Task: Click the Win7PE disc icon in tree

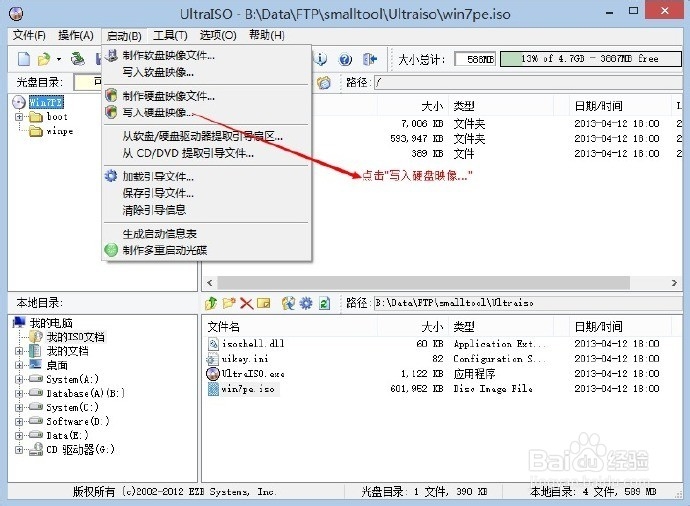Action: [19, 102]
